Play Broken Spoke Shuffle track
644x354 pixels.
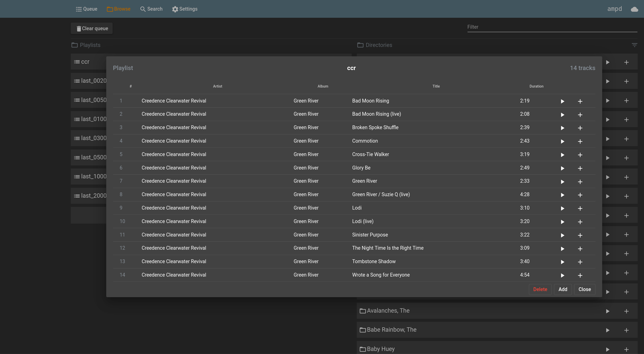(562, 128)
